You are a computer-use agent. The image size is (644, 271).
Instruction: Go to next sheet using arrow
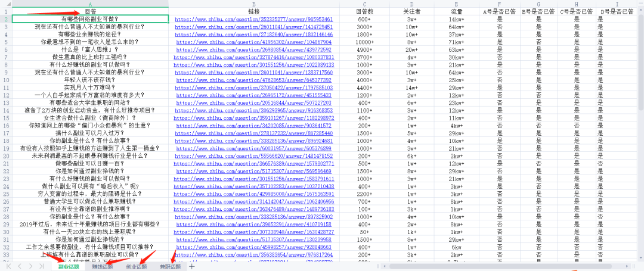click(x=30, y=266)
